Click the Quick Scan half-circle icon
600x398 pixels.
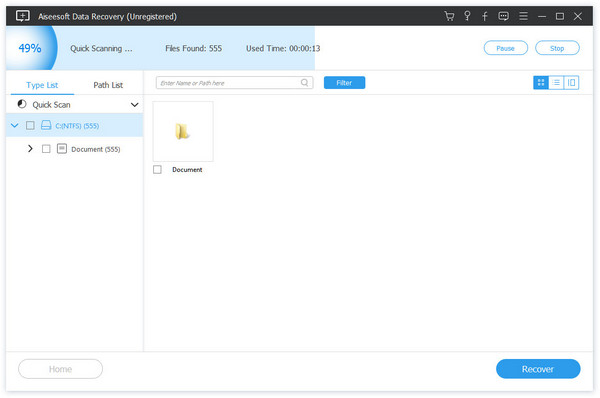[x=22, y=104]
